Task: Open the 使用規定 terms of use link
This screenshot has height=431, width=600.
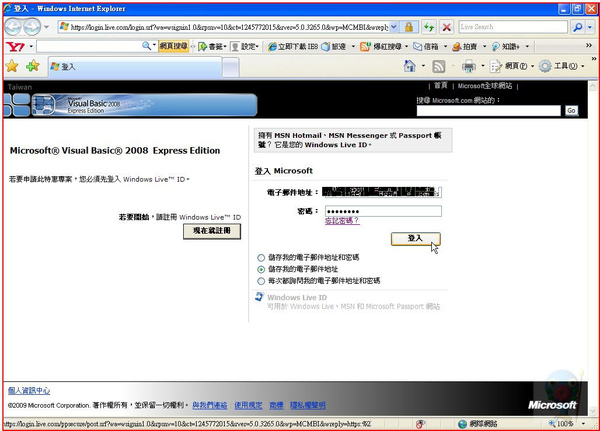Action: pyautogui.click(x=248, y=405)
